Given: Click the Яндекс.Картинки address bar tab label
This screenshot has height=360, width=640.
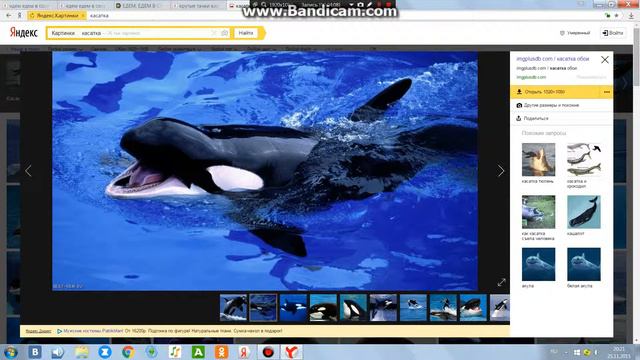Looking at the screenshot, I should 57,16.
